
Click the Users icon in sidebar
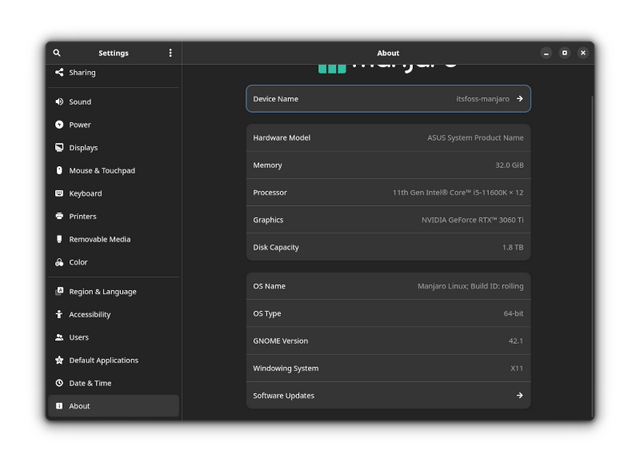tap(59, 337)
